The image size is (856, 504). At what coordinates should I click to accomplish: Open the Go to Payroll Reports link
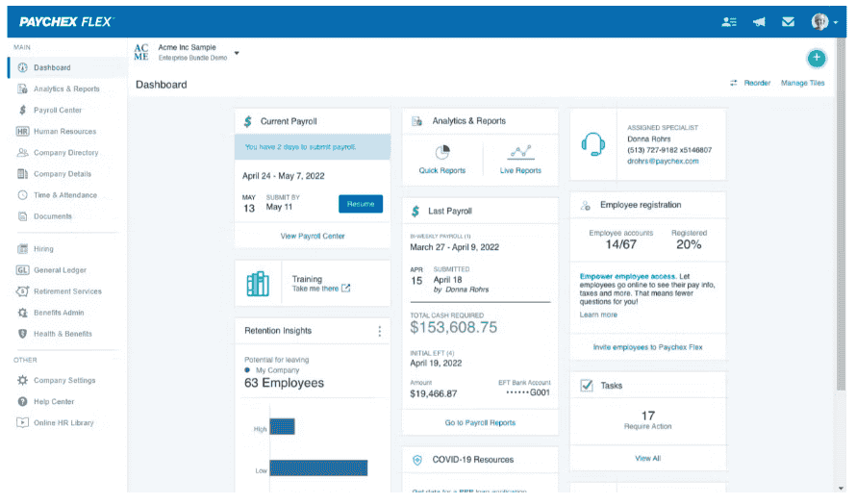coord(480,423)
